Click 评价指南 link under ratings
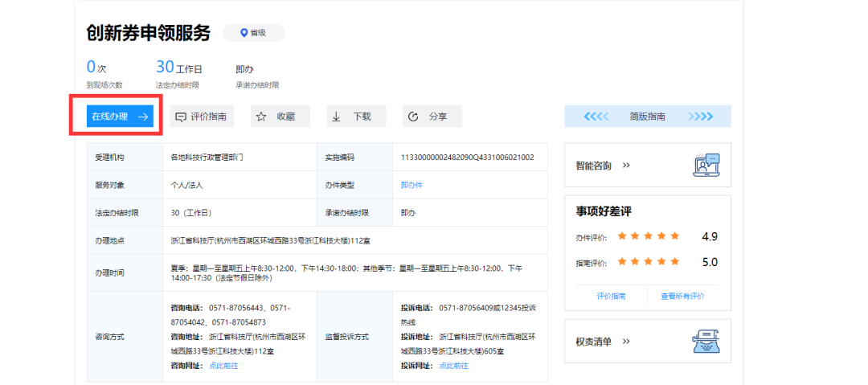The image size is (868, 385). tap(611, 296)
